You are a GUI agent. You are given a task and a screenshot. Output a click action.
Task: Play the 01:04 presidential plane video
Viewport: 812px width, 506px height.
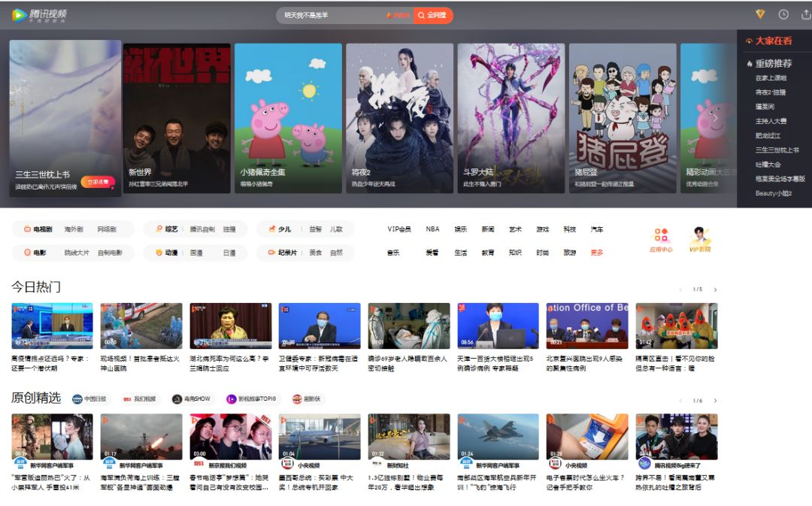point(319,437)
